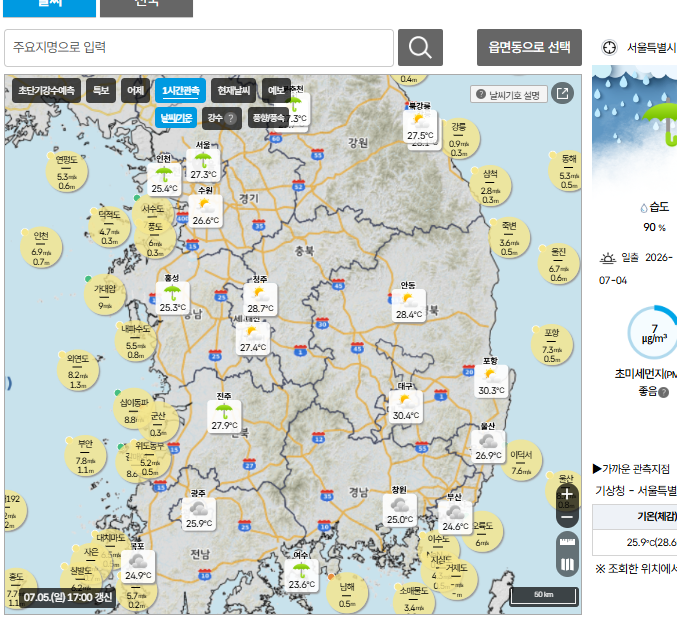
Task: Click the 목포 24.9°C weather marker
Action: click(138, 567)
